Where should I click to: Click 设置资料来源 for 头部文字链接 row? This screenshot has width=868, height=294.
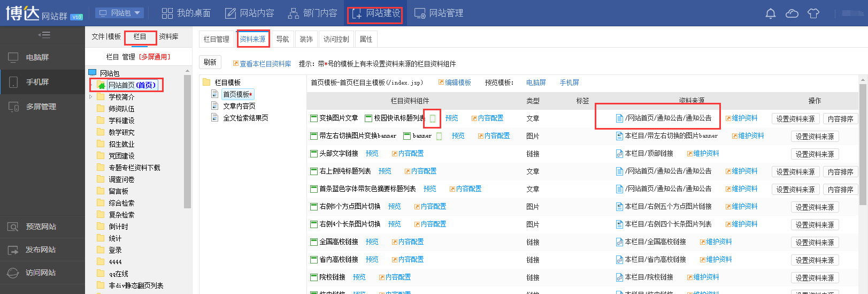pos(815,154)
